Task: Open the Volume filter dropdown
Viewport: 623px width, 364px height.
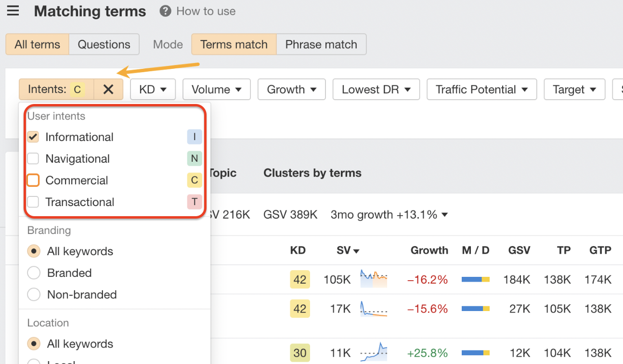Action: 216,89
